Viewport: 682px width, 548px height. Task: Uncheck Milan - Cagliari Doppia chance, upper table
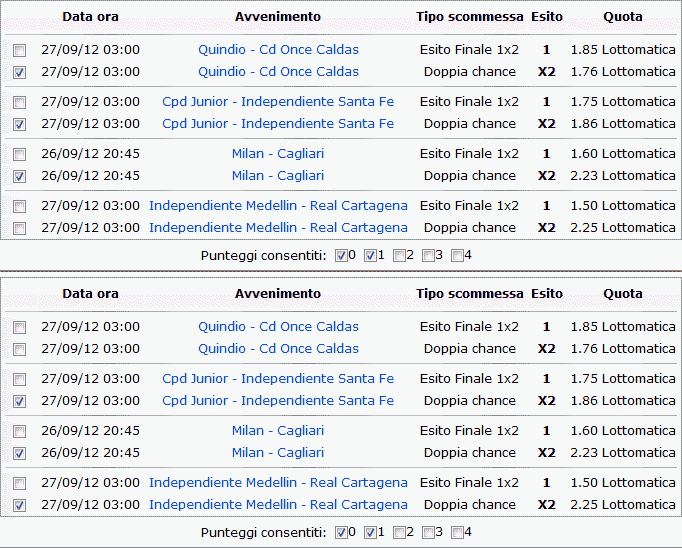click(x=20, y=176)
